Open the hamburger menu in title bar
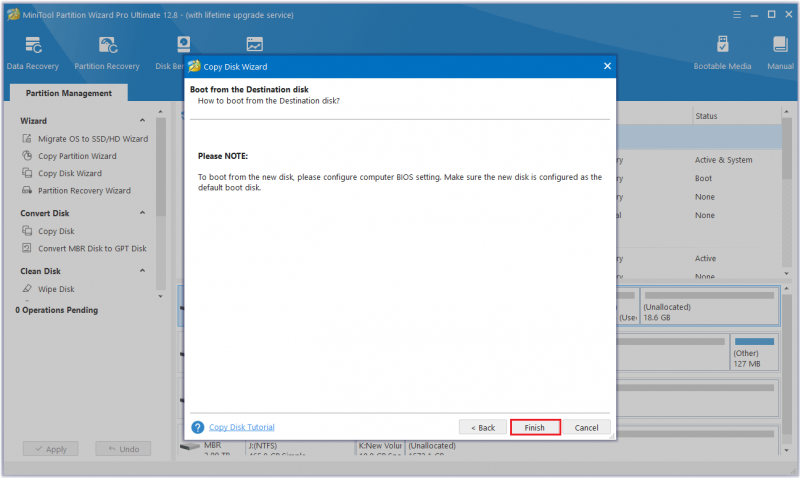Screen dimensions: 800x478 (737, 15)
